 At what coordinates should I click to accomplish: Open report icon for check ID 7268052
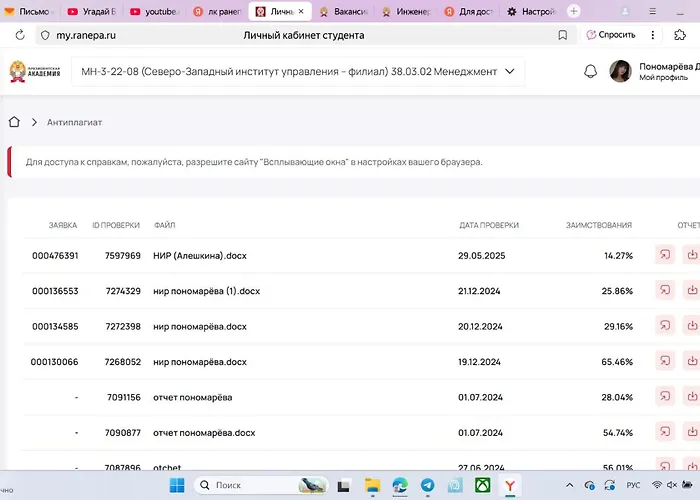[664, 360]
